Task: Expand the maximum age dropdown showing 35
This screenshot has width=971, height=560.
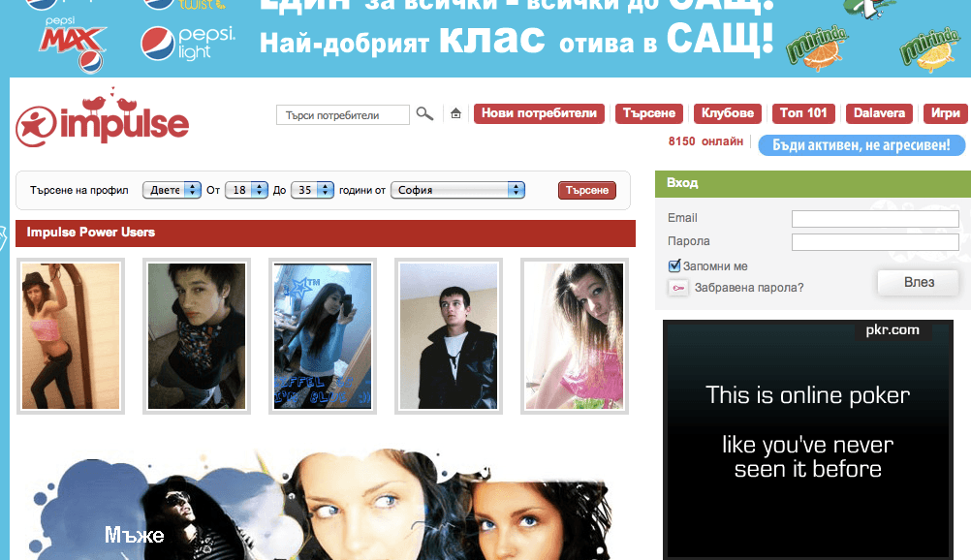Action: [x=312, y=190]
